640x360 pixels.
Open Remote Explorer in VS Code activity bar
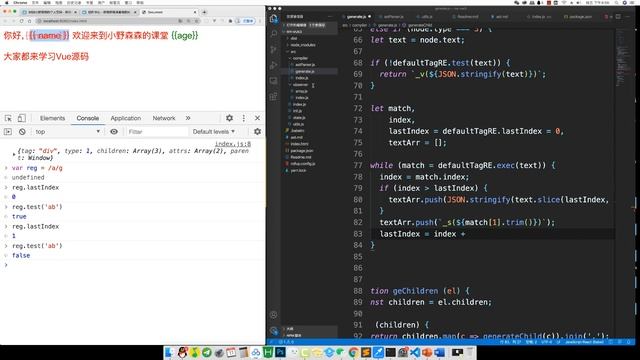click(x=274, y=81)
